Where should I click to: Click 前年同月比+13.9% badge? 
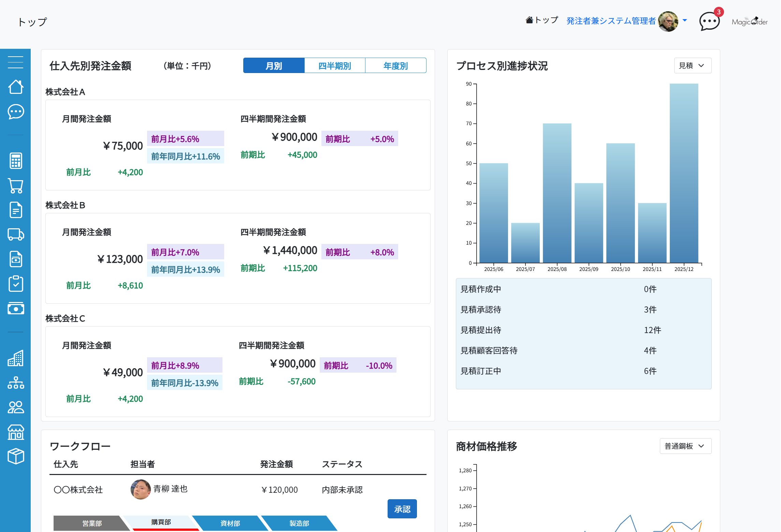186,269
